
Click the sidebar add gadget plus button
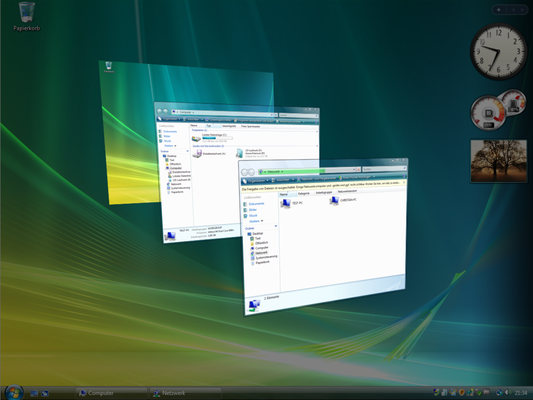[x=499, y=10]
